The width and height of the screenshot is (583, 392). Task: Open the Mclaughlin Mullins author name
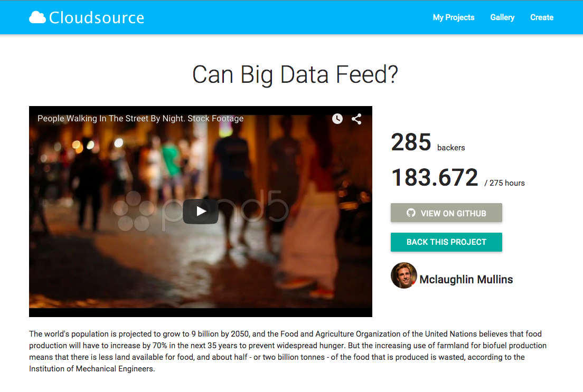(466, 280)
